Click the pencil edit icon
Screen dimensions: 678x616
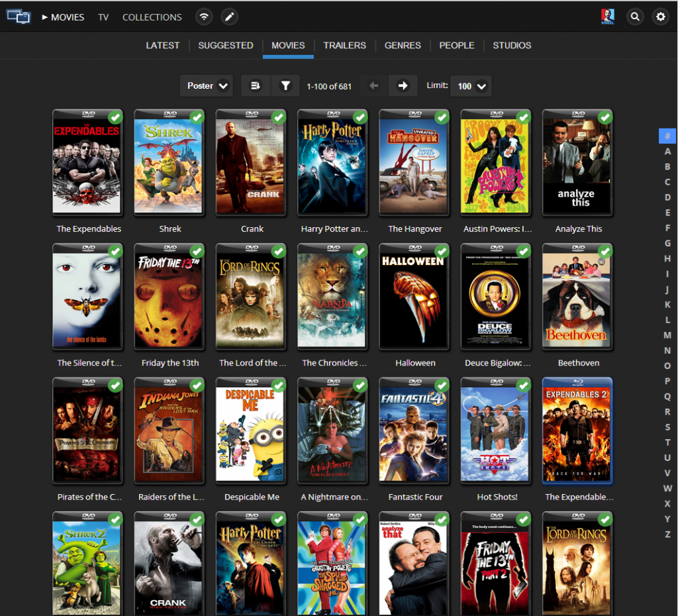tap(229, 17)
